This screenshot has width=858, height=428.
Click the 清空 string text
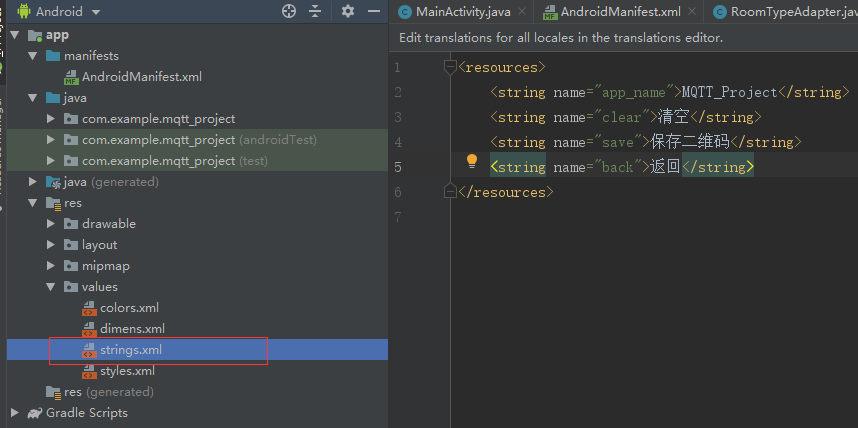[x=674, y=117]
